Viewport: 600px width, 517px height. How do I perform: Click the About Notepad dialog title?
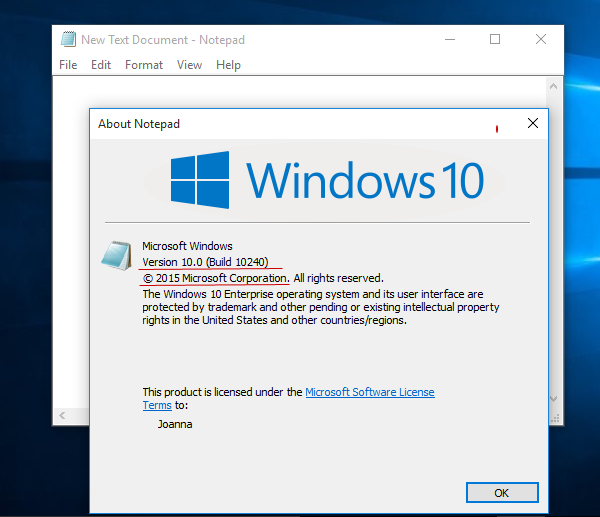(x=139, y=124)
